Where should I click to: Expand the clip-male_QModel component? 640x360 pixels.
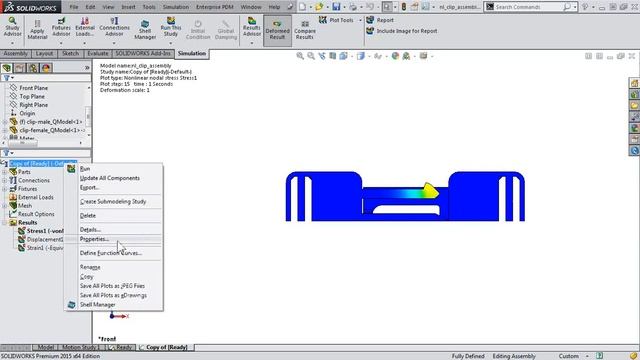point(5,122)
